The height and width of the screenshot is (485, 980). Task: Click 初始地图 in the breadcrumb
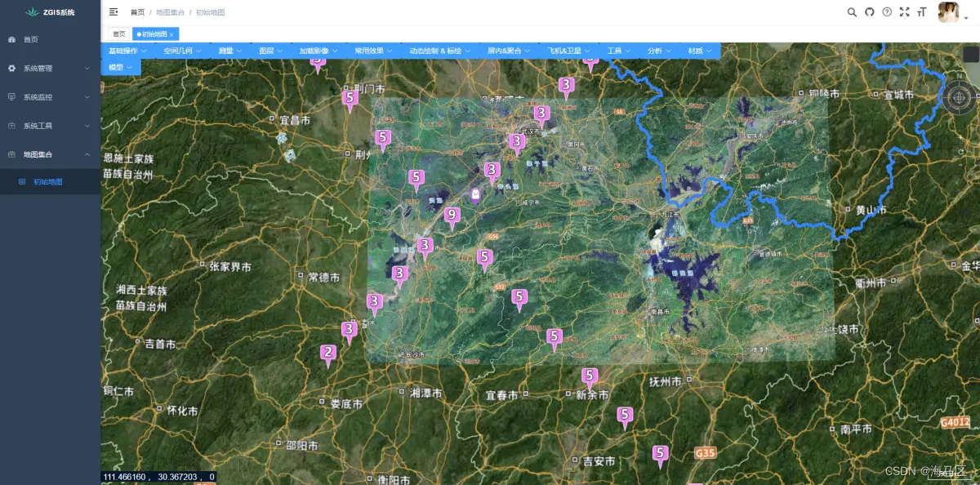pyautogui.click(x=210, y=12)
